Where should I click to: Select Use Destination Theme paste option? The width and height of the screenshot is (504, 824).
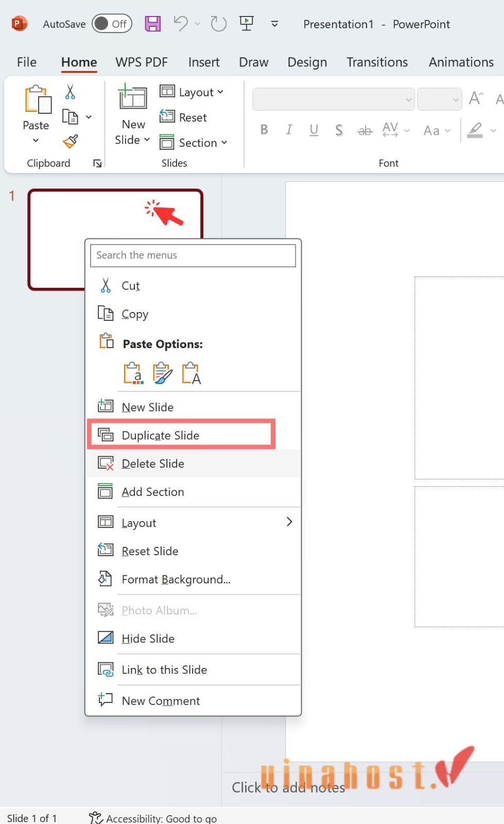pyautogui.click(x=133, y=373)
